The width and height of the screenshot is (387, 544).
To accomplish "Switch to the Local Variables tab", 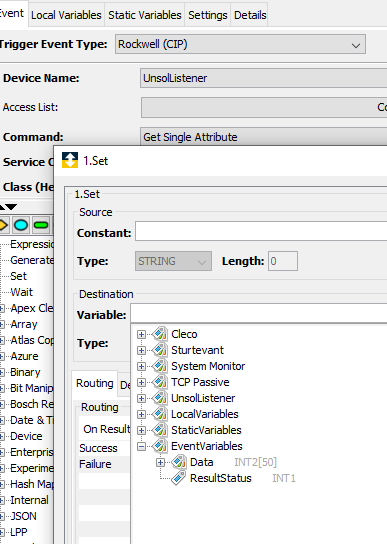I will [x=66, y=15].
